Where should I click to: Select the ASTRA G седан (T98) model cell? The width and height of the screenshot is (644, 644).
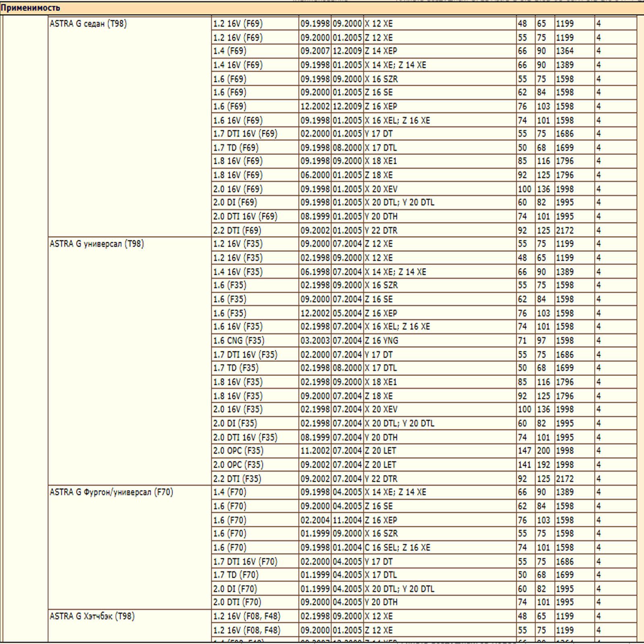[x=88, y=24]
